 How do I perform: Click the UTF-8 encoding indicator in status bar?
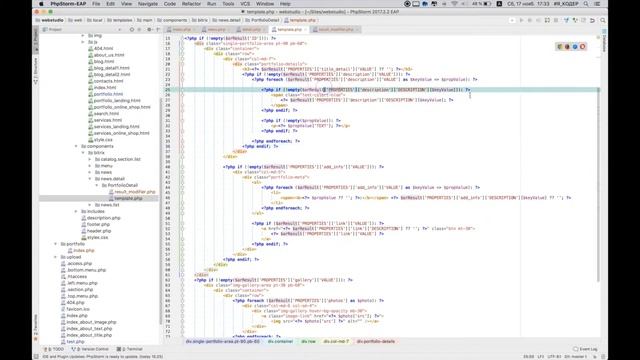(553, 357)
